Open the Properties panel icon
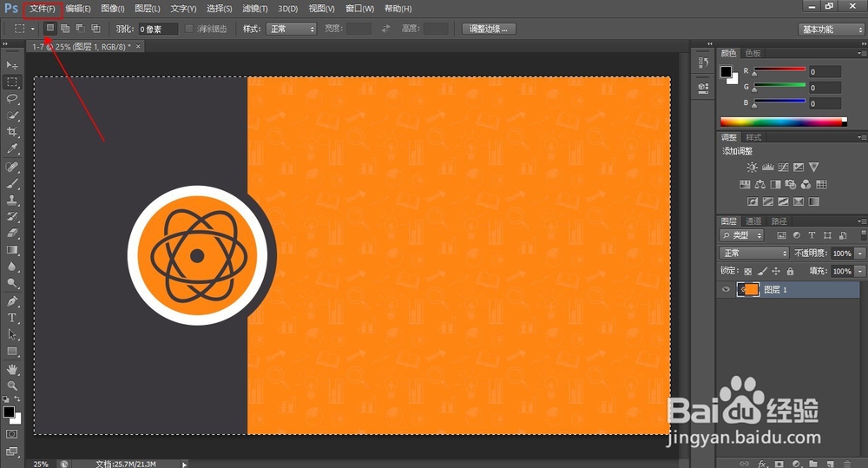This screenshot has width=868, height=468. [703, 88]
